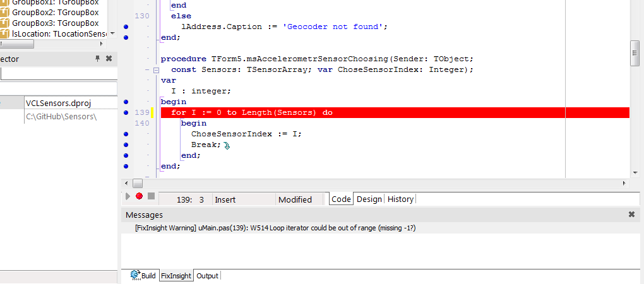The width and height of the screenshot is (644, 284).
Task: Close the Inspector panel
Action: [109, 59]
